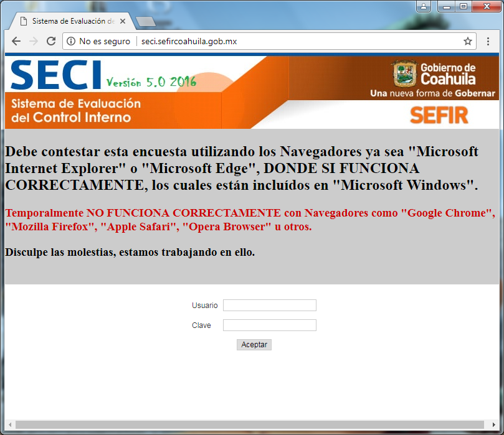The image size is (504, 435).
Task: Reload the SECI page
Action: pos(51,41)
